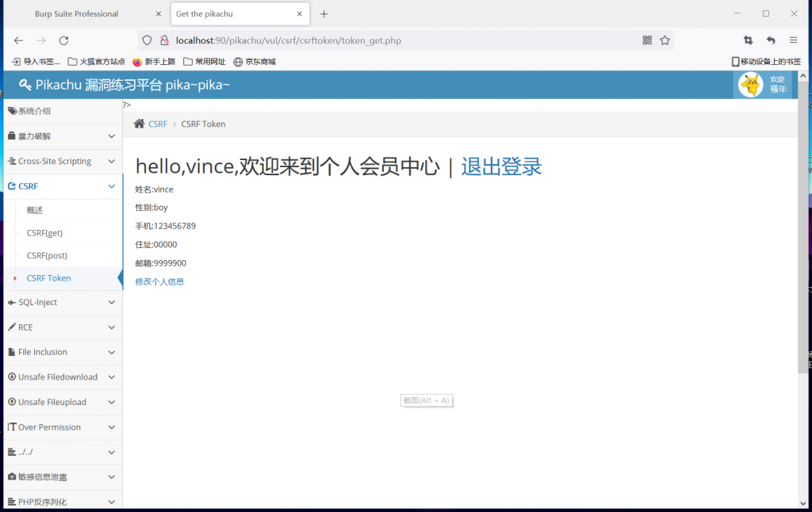Expand the SQL-Inject sidebar section
The height and width of the screenshot is (512, 812).
pyautogui.click(x=61, y=302)
